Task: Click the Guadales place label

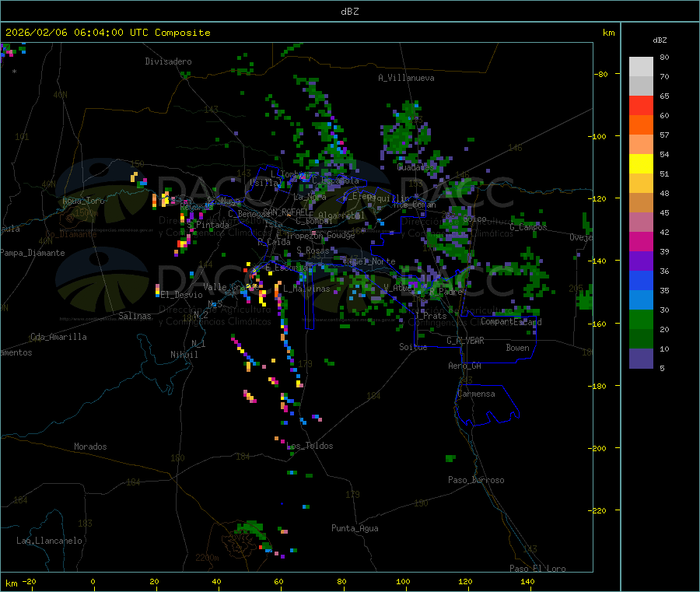Action: coord(415,167)
